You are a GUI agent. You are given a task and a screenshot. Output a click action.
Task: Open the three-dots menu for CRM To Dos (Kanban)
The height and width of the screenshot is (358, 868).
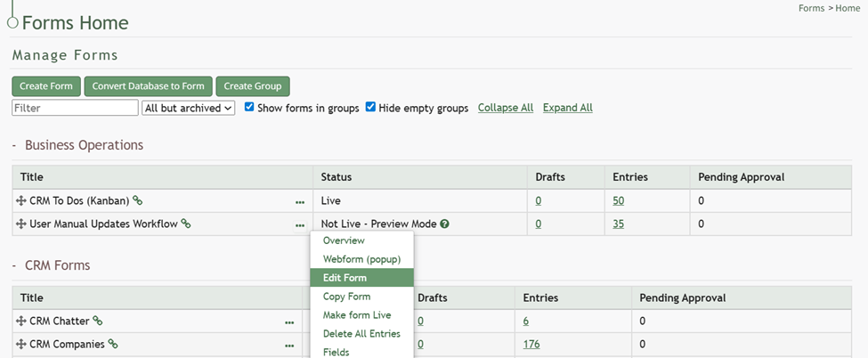[x=300, y=202]
